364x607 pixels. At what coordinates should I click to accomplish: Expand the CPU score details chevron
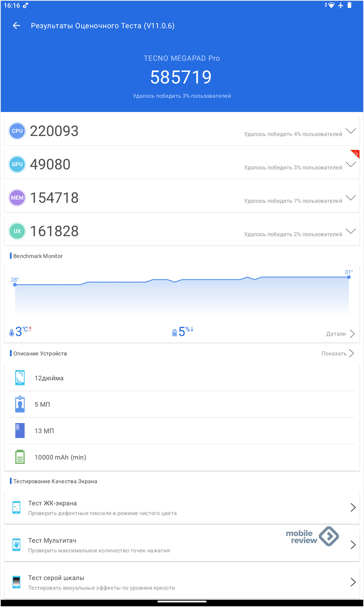pyautogui.click(x=351, y=131)
